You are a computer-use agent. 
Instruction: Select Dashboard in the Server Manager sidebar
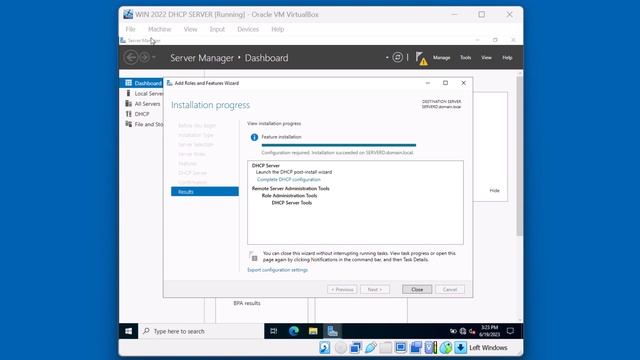[142, 83]
